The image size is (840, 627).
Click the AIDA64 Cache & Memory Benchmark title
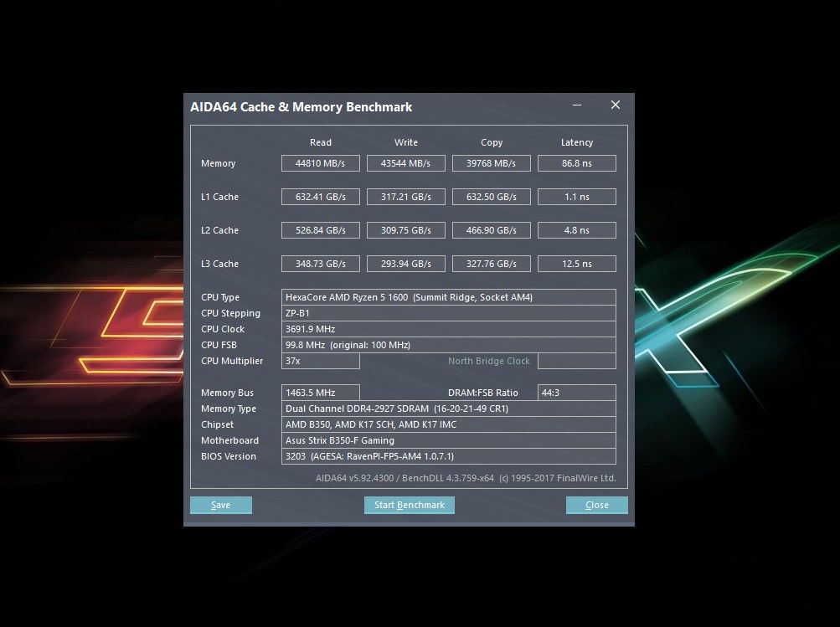(x=301, y=107)
